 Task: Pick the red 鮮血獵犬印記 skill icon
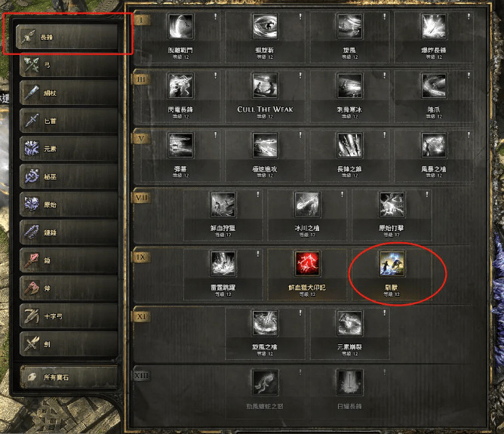pyautogui.click(x=307, y=263)
